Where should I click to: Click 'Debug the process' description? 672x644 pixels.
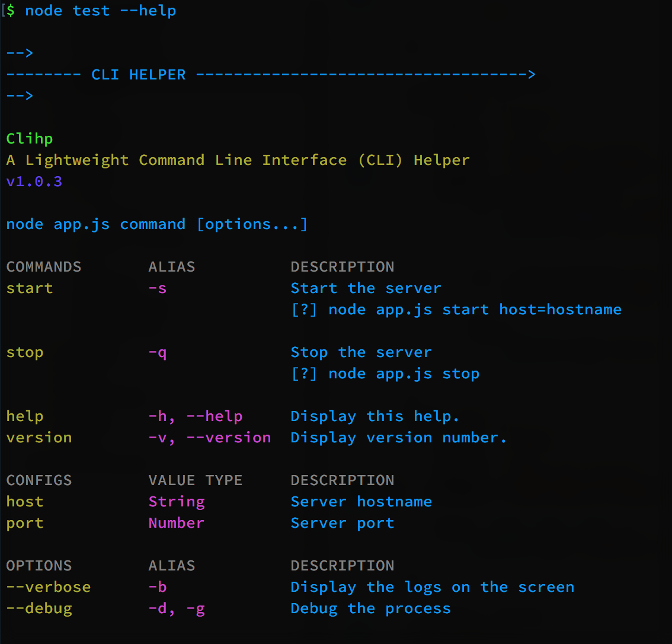click(371, 608)
